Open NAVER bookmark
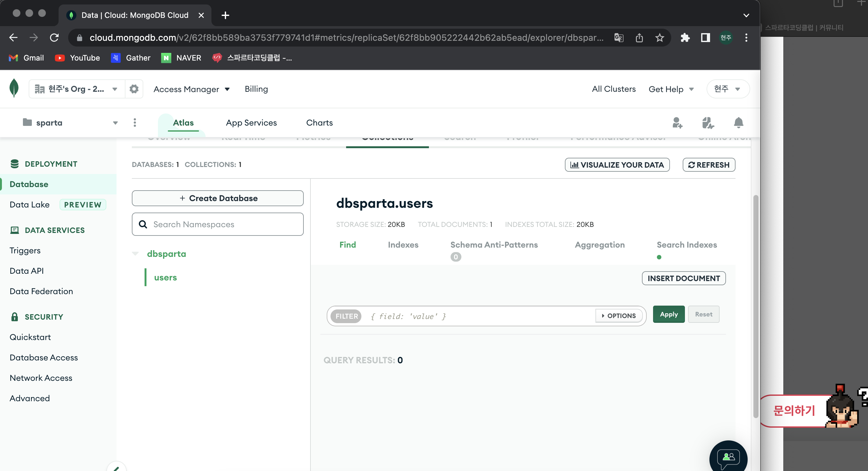Viewport: 868px width, 471px height. coord(181,58)
